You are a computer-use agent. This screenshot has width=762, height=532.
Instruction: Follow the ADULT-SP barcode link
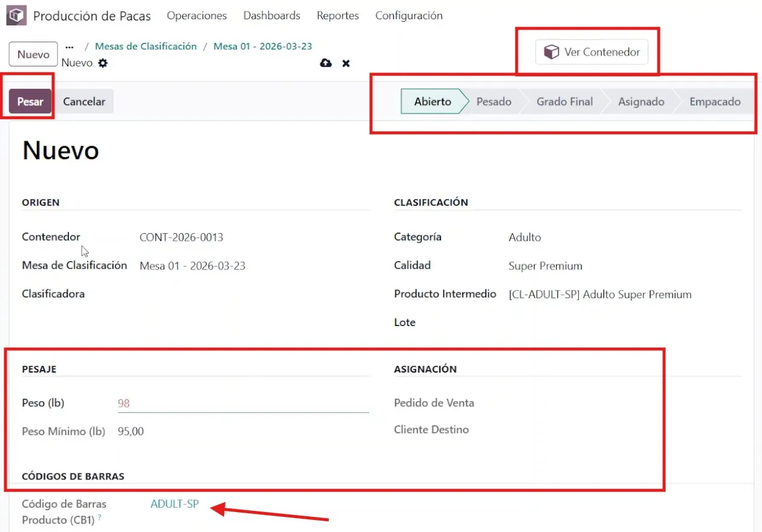coord(175,504)
